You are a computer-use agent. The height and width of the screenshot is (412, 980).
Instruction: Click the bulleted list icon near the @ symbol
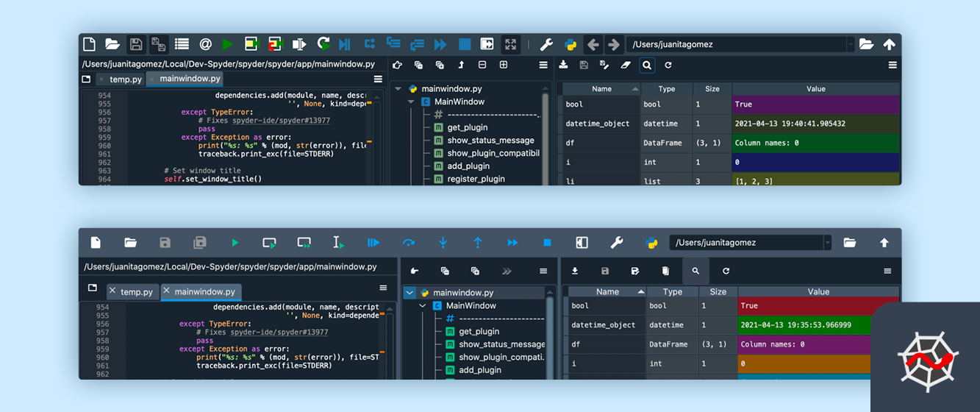pos(182,44)
